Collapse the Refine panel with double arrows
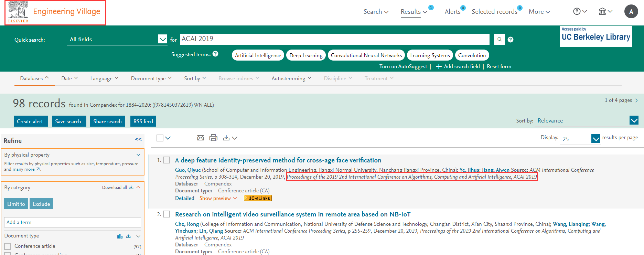644x255 pixels. [138, 139]
